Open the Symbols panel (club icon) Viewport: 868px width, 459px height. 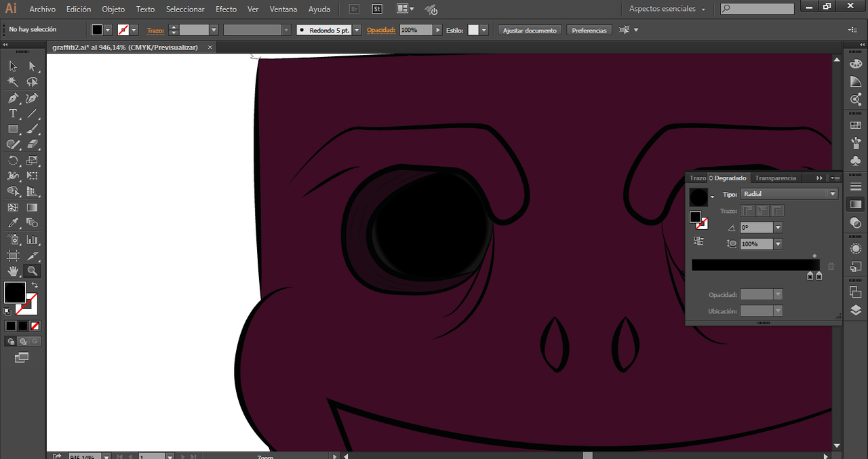856,161
